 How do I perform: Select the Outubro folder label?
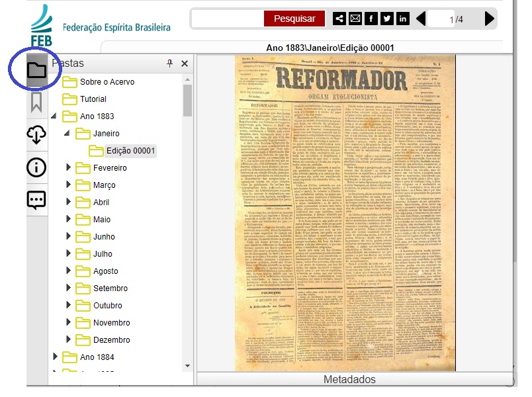[x=108, y=306]
